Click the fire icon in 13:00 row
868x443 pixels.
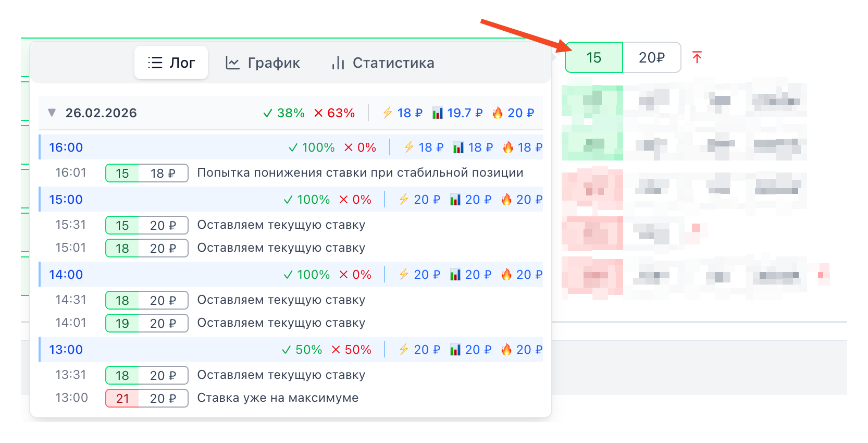pyautogui.click(x=506, y=350)
